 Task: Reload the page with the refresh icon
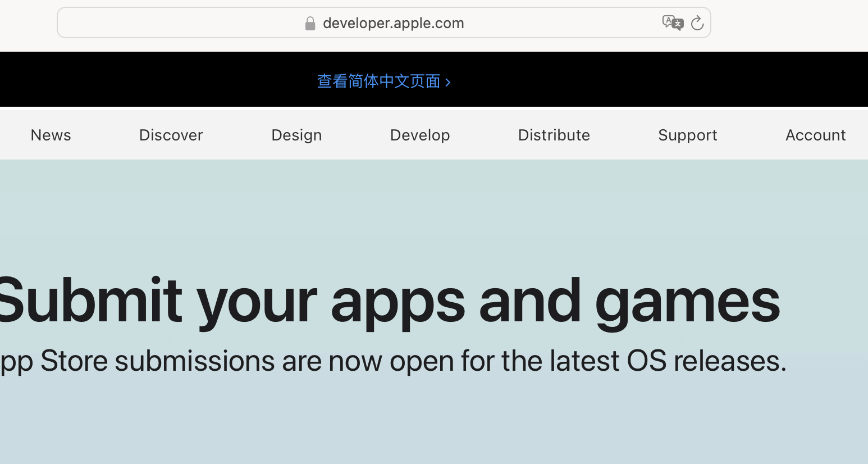pos(697,23)
